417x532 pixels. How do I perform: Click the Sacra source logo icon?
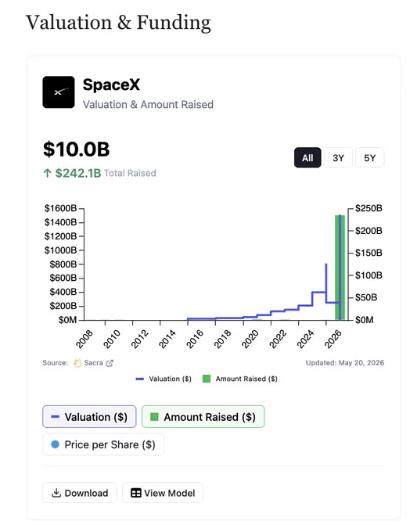77,363
